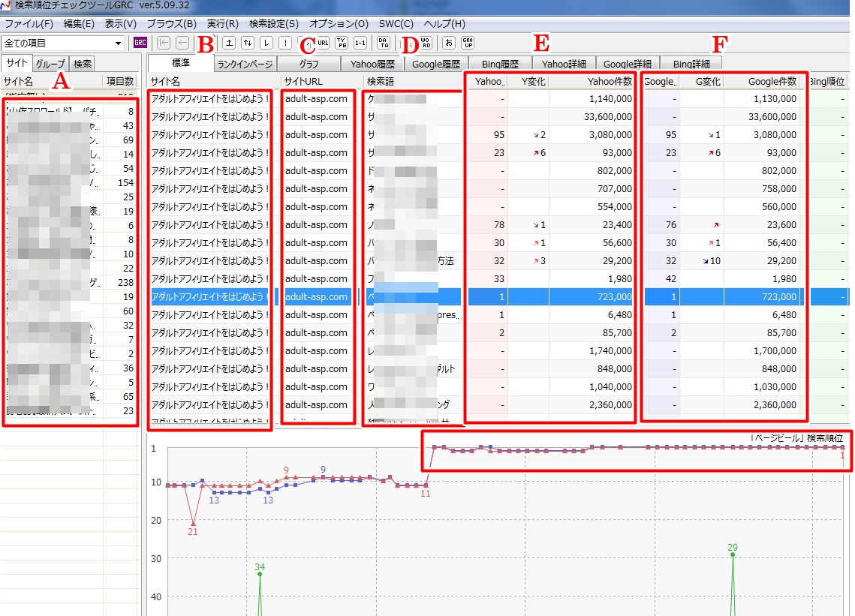Open the 表示(V) menu

pyautogui.click(x=121, y=23)
